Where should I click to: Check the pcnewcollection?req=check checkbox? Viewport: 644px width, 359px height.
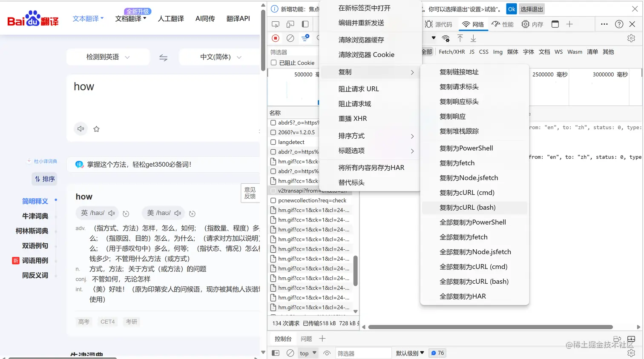[x=273, y=200]
